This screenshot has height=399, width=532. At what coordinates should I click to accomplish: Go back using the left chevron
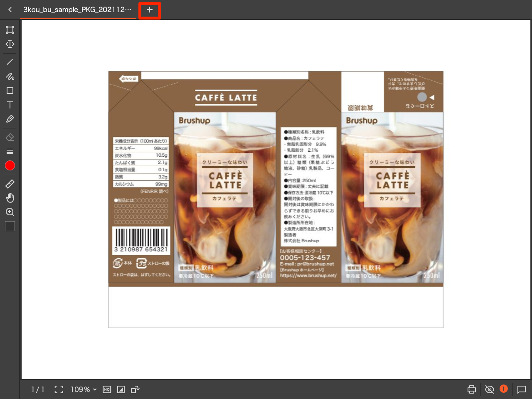click(10, 10)
